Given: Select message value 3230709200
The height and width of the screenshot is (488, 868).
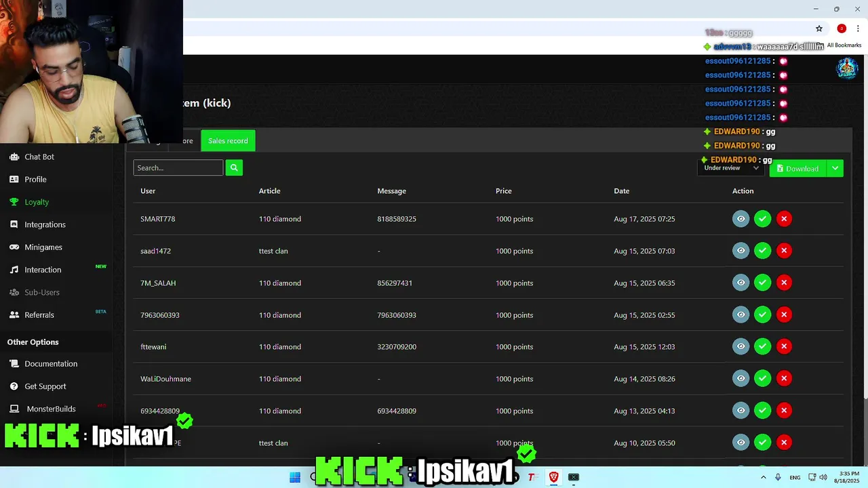Looking at the screenshot, I should click(397, 346).
